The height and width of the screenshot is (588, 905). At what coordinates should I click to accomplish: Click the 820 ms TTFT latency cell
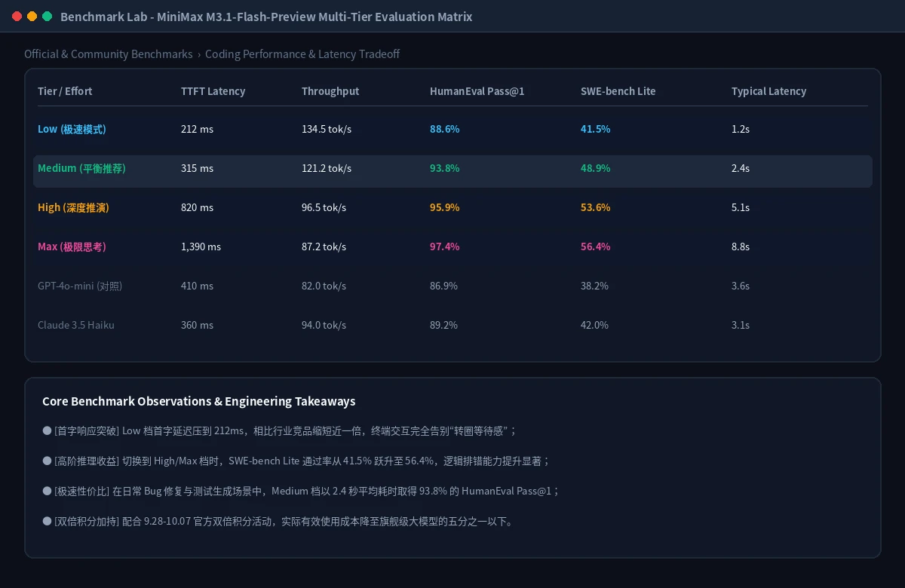pos(197,207)
